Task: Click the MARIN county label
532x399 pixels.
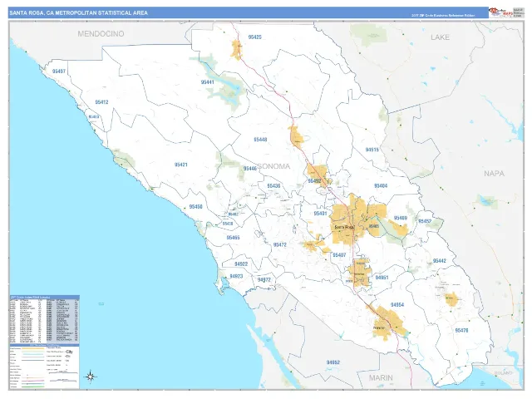Action: [x=381, y=377]
